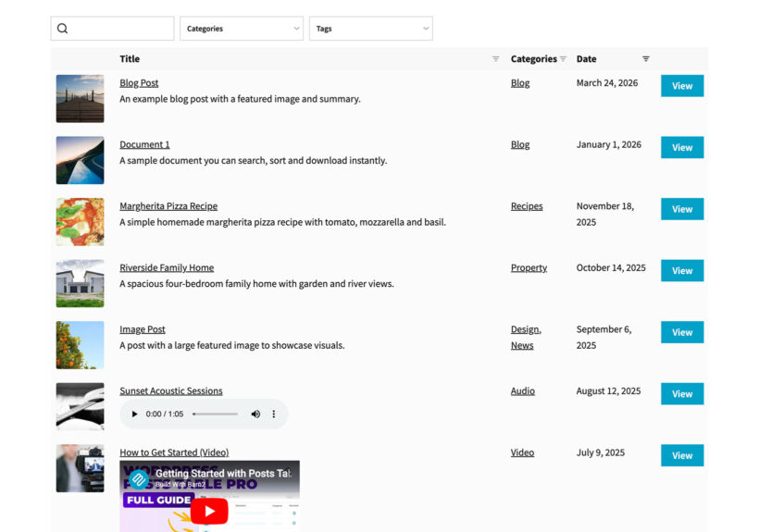
Task: Click the pier thumbnail for Blog Post
Action: [80, 99]
